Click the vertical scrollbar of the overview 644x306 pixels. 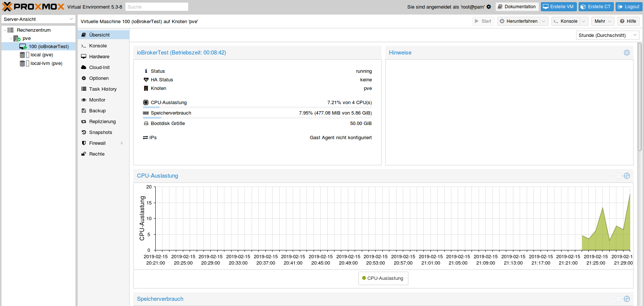(x=640, y=97)
